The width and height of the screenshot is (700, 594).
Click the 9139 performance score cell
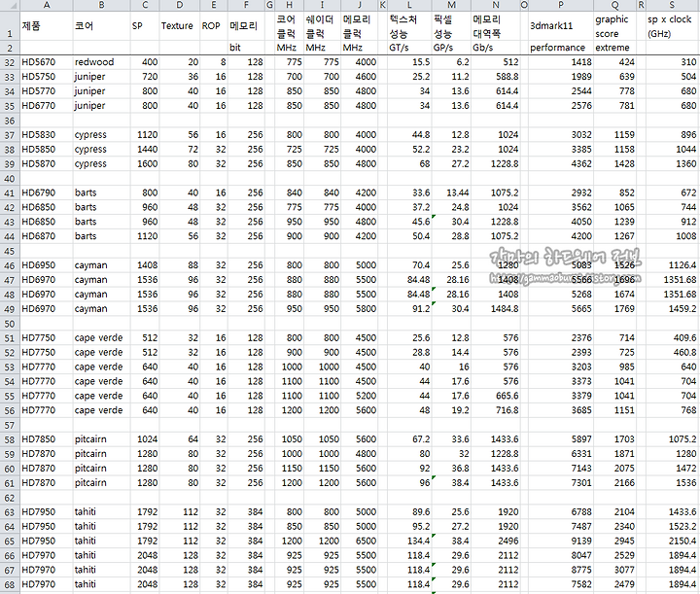click(561, 541)
